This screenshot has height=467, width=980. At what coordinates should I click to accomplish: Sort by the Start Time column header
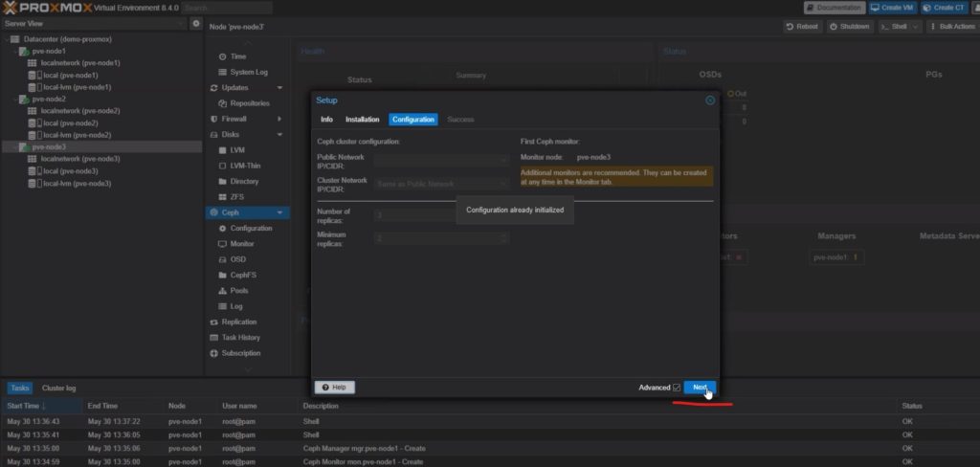click(x=41, y=407)
